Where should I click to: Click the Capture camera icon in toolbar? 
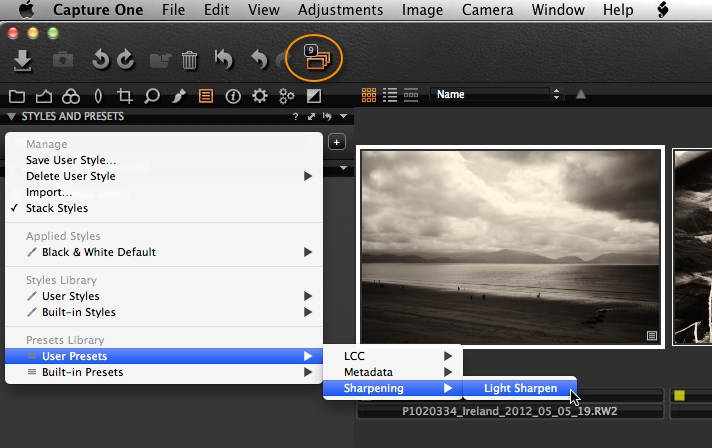click(63, 60)
